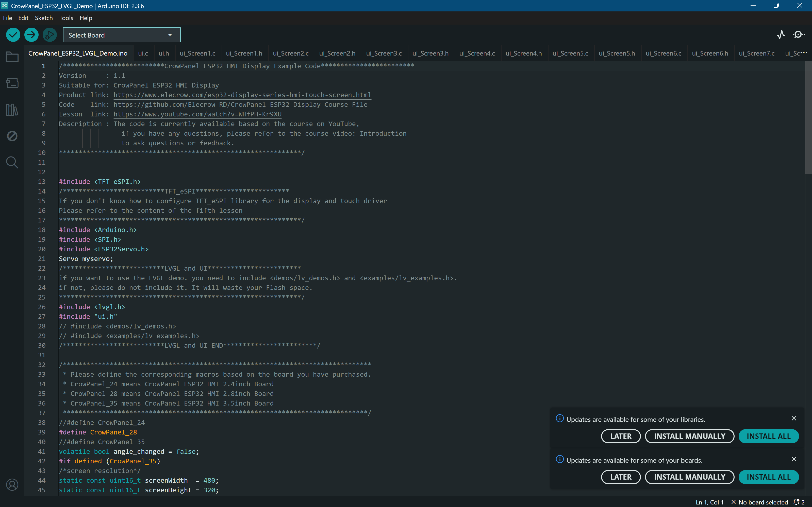
Task: Switch to the ui_Screen3.c tab
Action: pos(384,53)
